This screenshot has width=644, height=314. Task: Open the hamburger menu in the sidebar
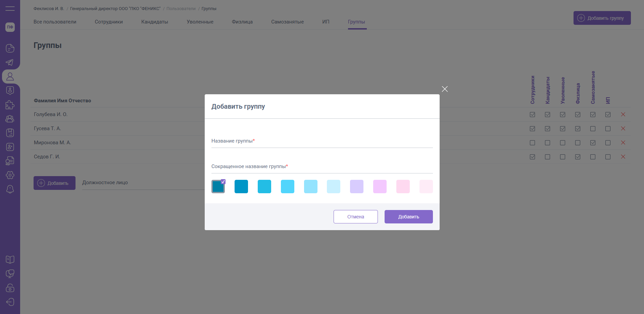tap(10, 8)
